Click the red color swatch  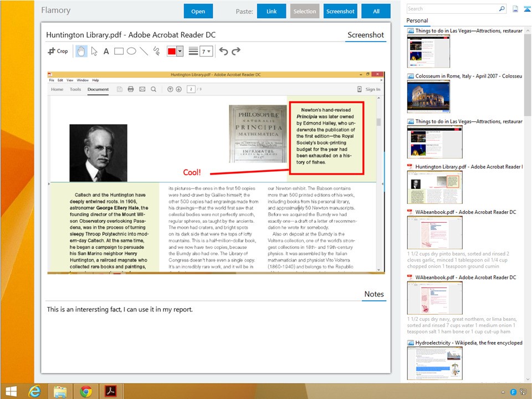pos(172,51)
